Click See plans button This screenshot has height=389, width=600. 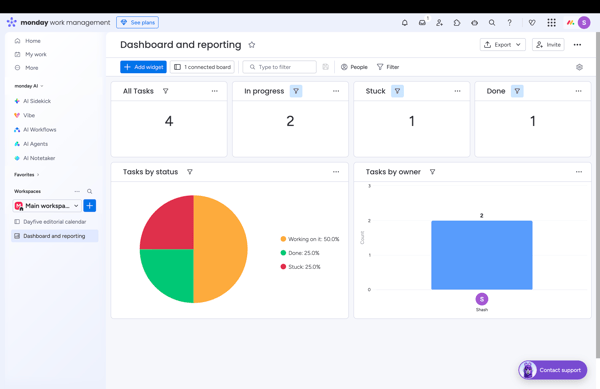pos(137,23)
